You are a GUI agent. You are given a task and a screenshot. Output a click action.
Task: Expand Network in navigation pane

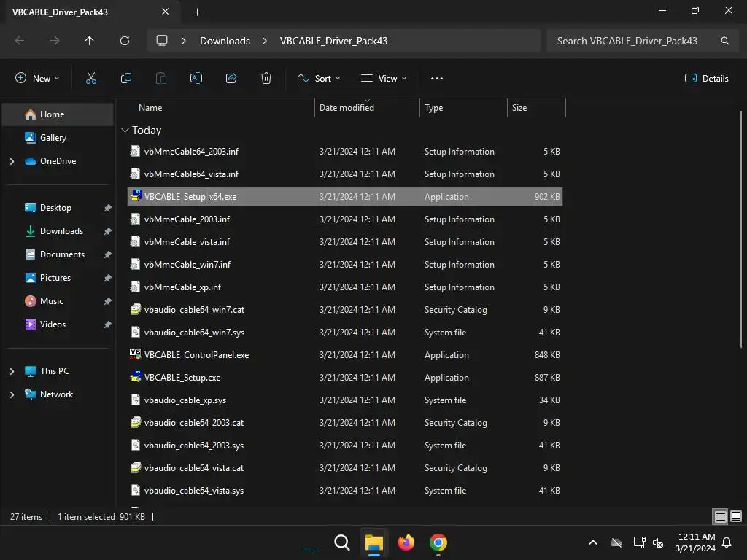click(12, 394)
